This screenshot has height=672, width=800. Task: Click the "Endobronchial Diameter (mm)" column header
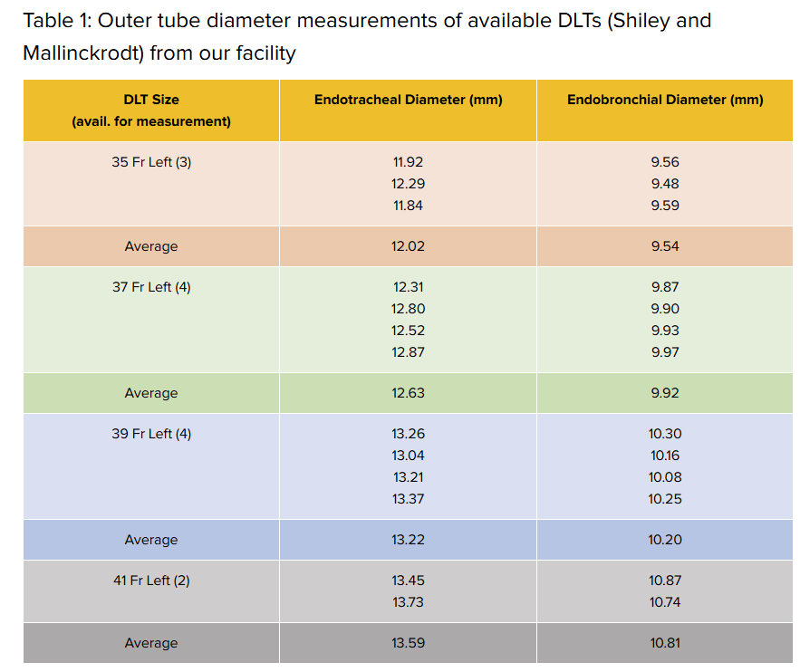click(x=665, y=100)
